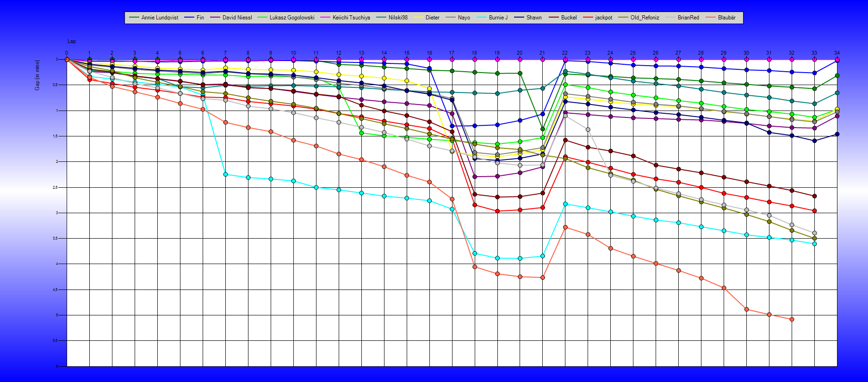Screen dimensions: 868x382
Task: Select lap number 17 on top axis
Action: [452, 53]
